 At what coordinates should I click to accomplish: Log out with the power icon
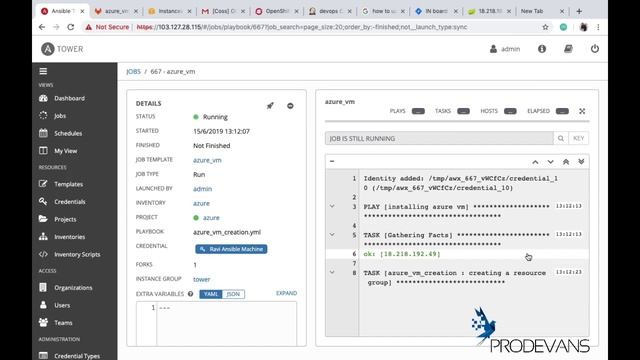click(x=595, y=49)
